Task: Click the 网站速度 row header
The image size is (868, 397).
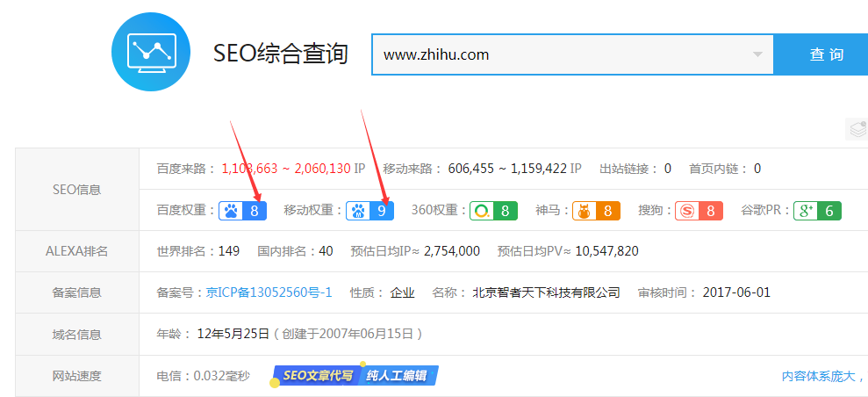Action: 77,377
